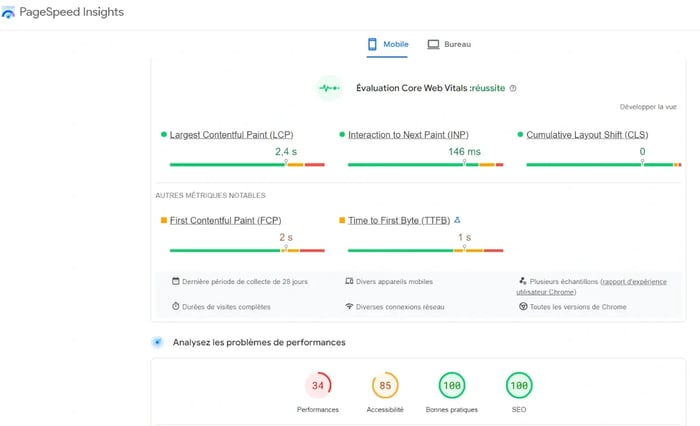Click the TTFB value 1 s
This screenshot has width=700, height=426.
(x=464, y=237)
